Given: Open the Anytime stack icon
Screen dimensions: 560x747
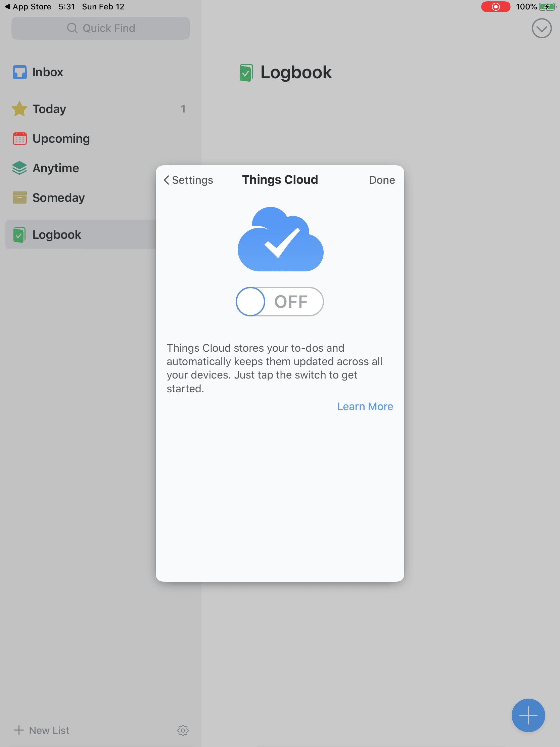Looking at the screenshot, I should coord(19,168).
